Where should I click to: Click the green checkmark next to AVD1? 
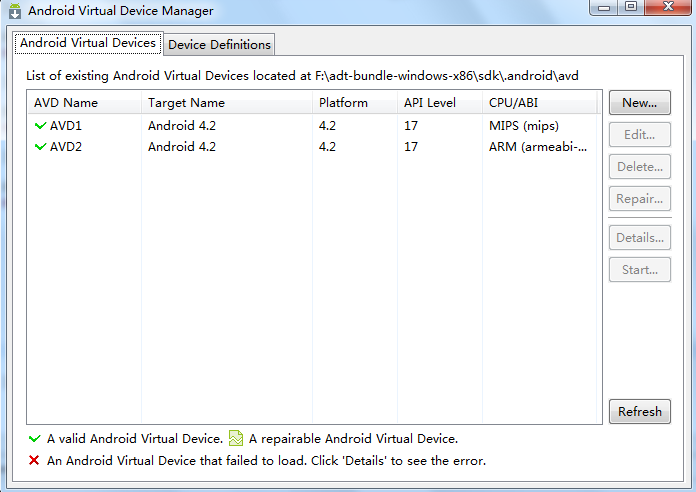pos(40,126)
